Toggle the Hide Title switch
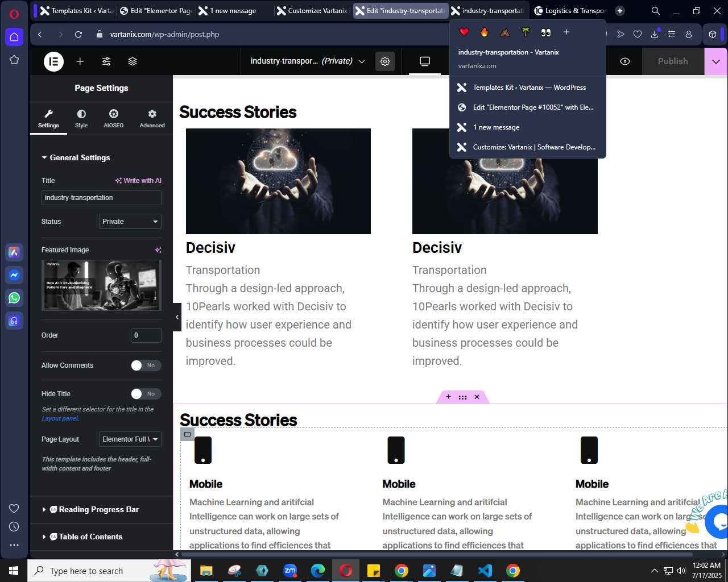The height and width of the screenshot is (582, 728). click(x=146, y=394)
